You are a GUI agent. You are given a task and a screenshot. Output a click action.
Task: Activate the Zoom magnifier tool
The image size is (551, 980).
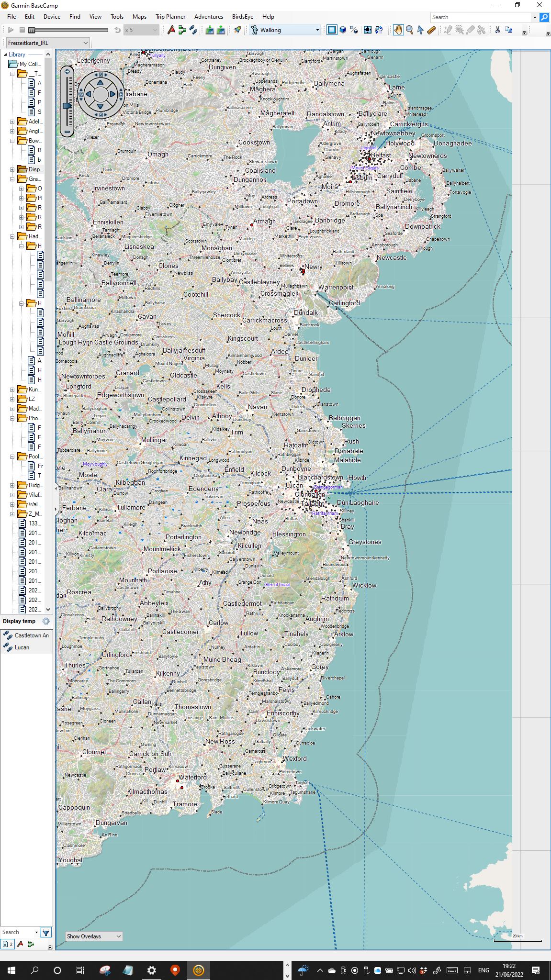click(409, 30)
